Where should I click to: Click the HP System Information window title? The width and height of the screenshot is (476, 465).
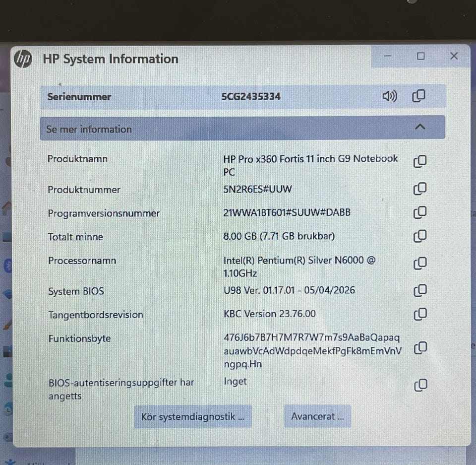(x=111, y=59)
